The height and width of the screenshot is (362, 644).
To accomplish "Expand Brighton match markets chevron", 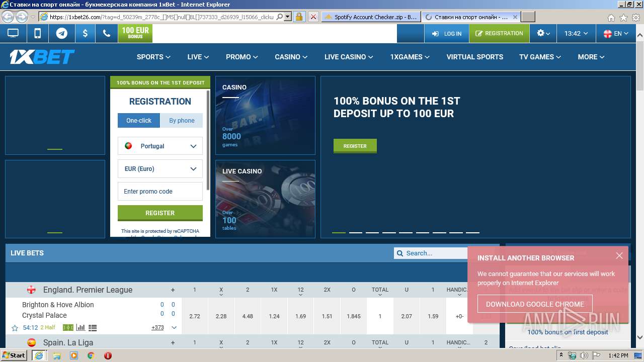I will (x=174, y=328).
